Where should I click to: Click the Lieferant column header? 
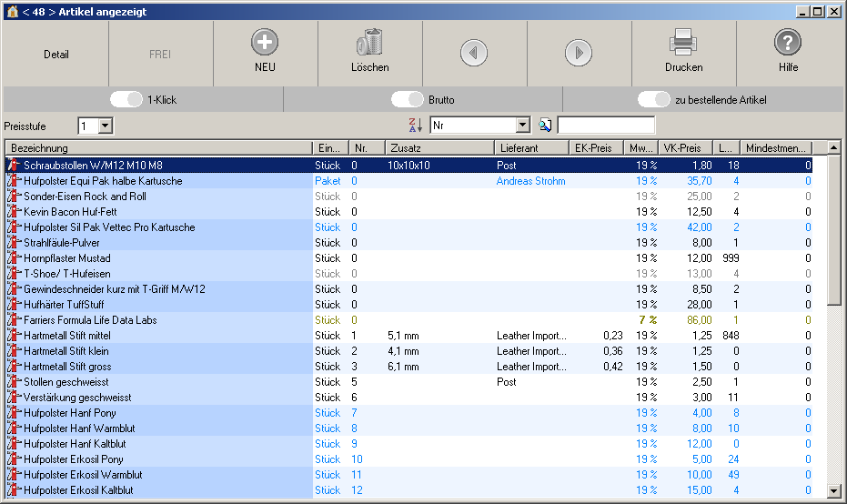click(x=532, y=147)
